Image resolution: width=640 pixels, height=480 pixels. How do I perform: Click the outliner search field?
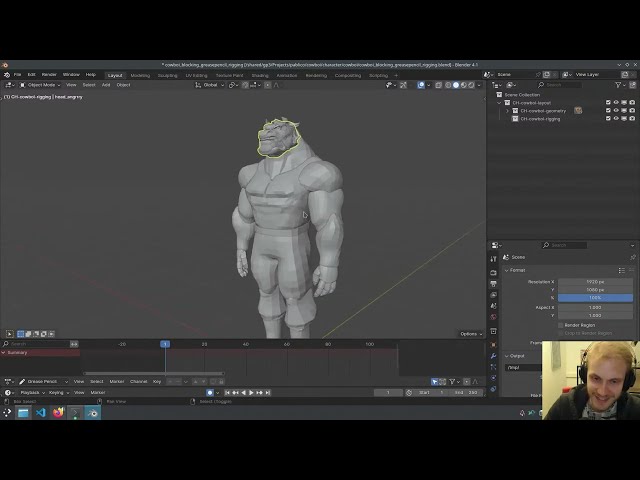(x=560, y=85)
